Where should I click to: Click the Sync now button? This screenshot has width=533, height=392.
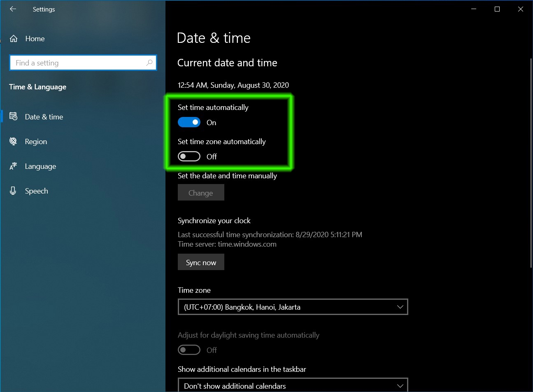tap(201, 262)
